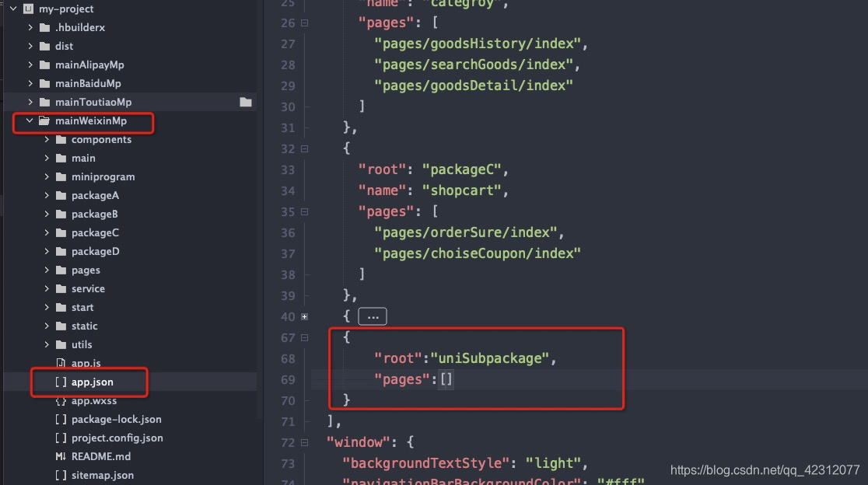Expand the .hbuilderx folder chevron
Screen dimensions: 868x485
[30, 27]
